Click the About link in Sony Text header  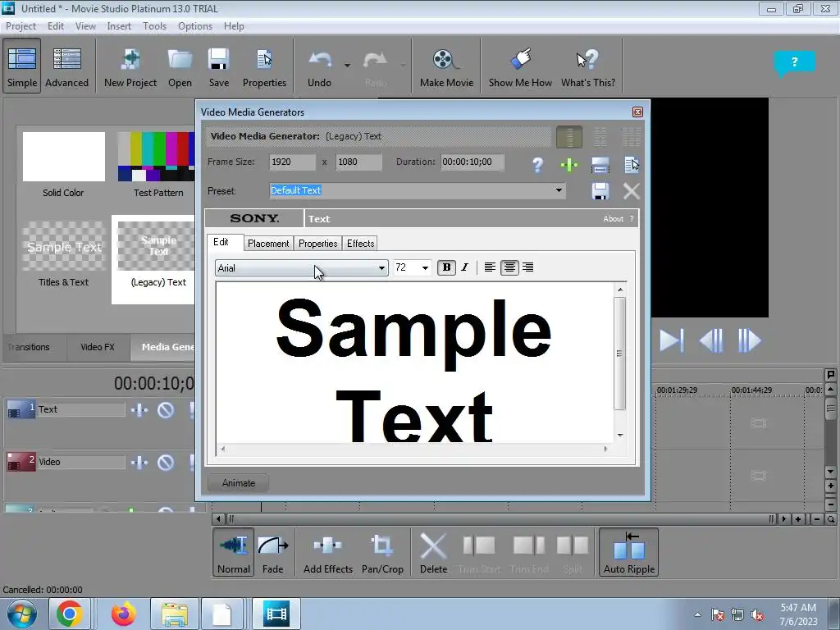point(613,218)
